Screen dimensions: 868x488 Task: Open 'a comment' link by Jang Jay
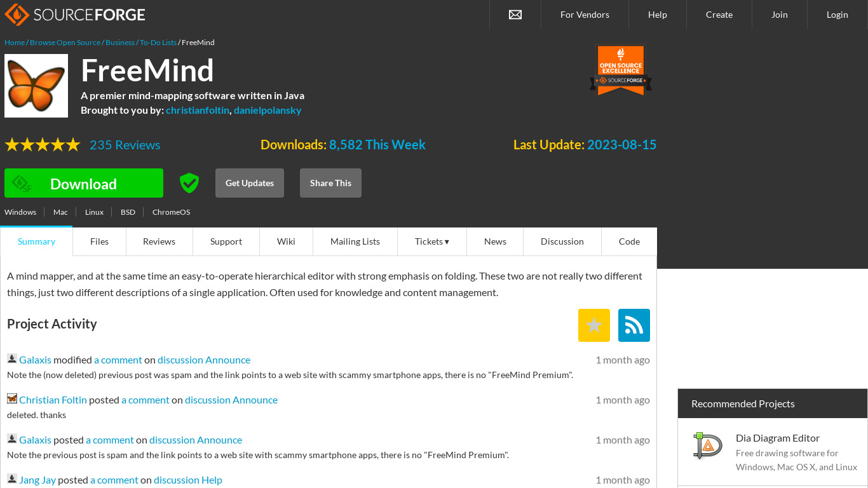coord(114,480)
